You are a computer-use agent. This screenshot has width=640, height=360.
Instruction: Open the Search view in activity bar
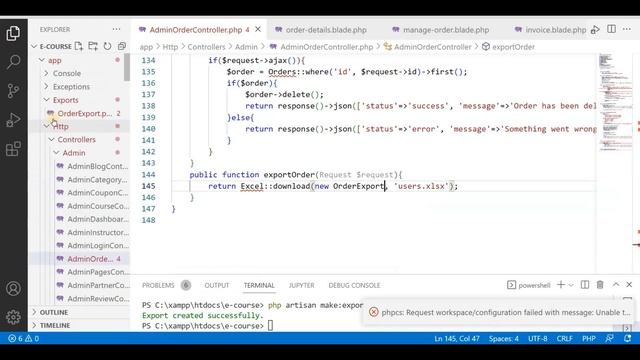tap(13, 62)
